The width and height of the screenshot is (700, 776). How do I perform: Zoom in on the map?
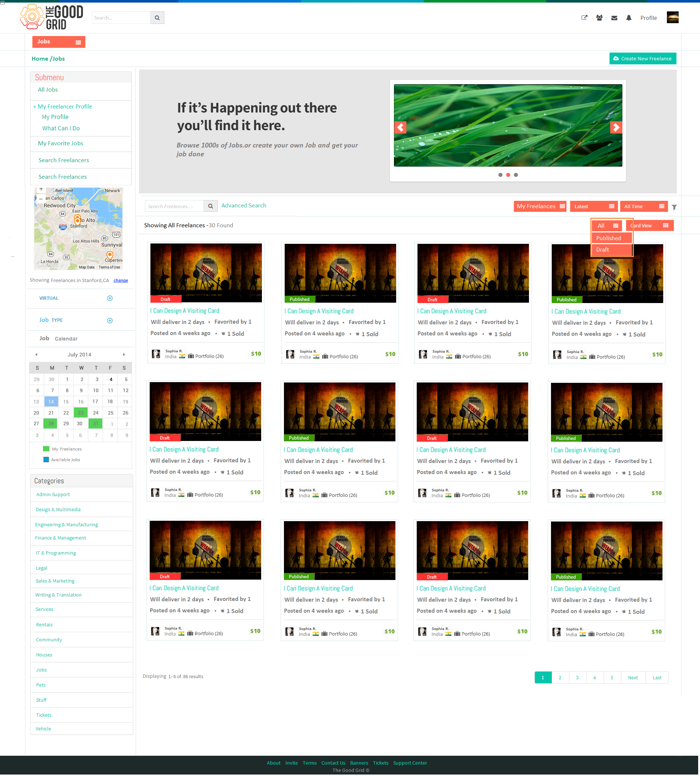tap(41, 189)
